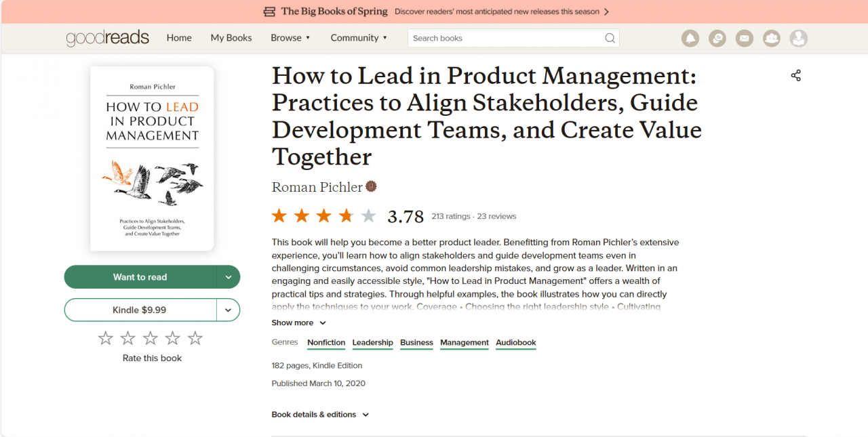Image resolution: width=868 pixels, height=437 pixels.
Task: Expand Book details & editions
Action: (x=320, y=414)
